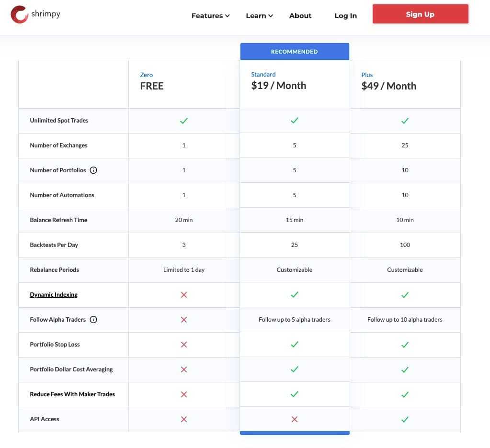490x448 pixels.
Task: Open the Log In page
Action: [345, 16]
